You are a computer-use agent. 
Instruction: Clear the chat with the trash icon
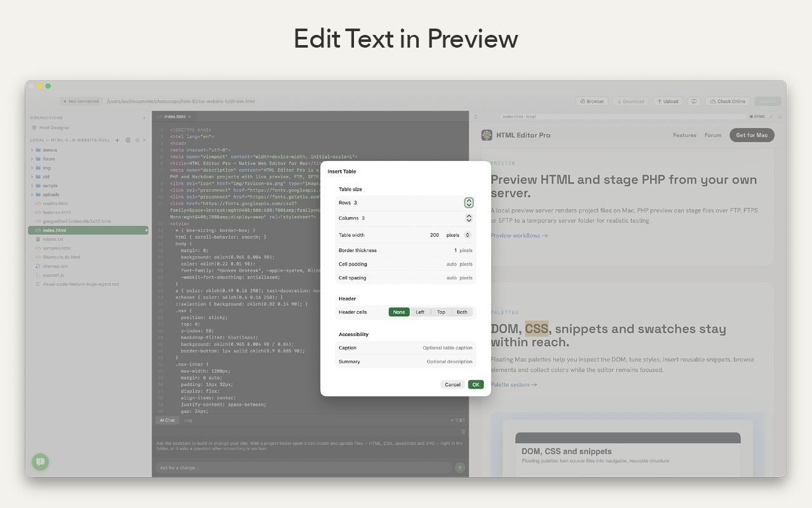pyautogui.click(x=463, y=432)
